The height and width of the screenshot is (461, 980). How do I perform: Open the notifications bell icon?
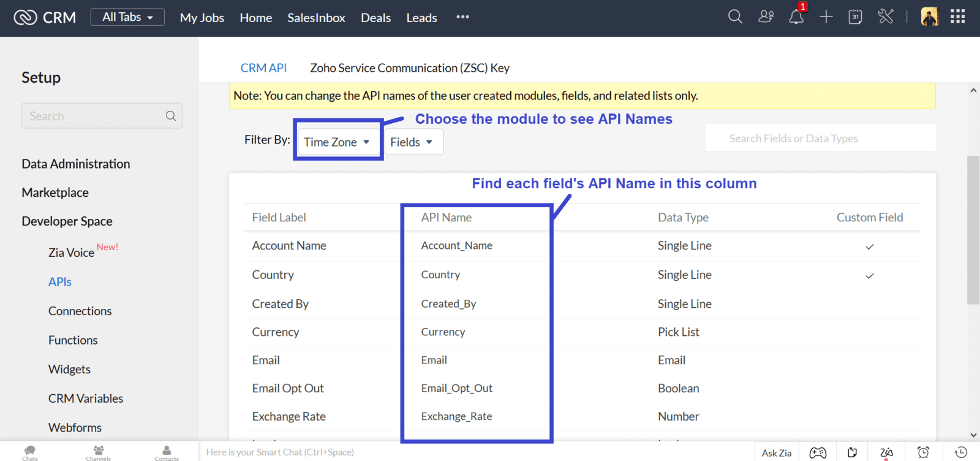pos(796,17)
